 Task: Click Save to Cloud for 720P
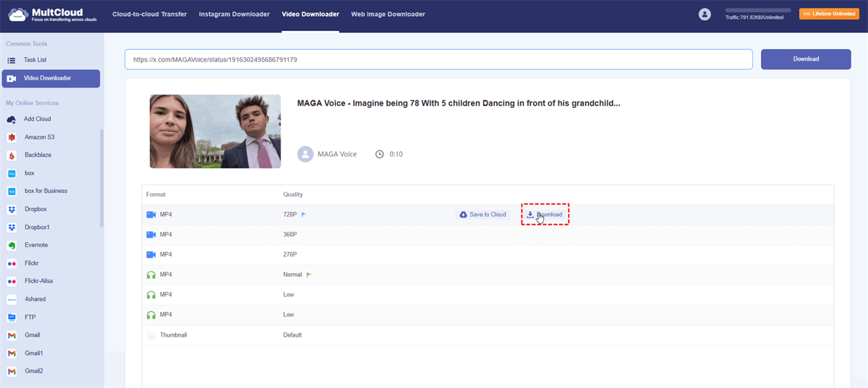[x=483, y=215]
